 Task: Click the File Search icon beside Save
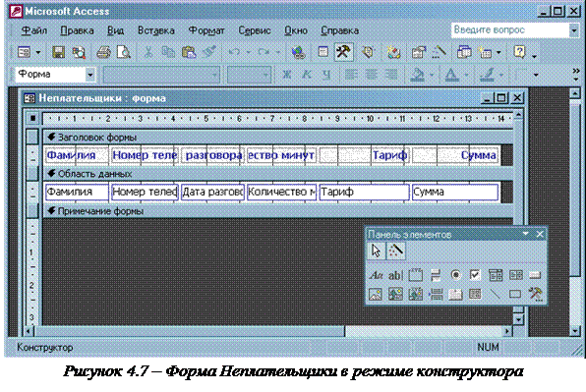[x=79, y=52]
